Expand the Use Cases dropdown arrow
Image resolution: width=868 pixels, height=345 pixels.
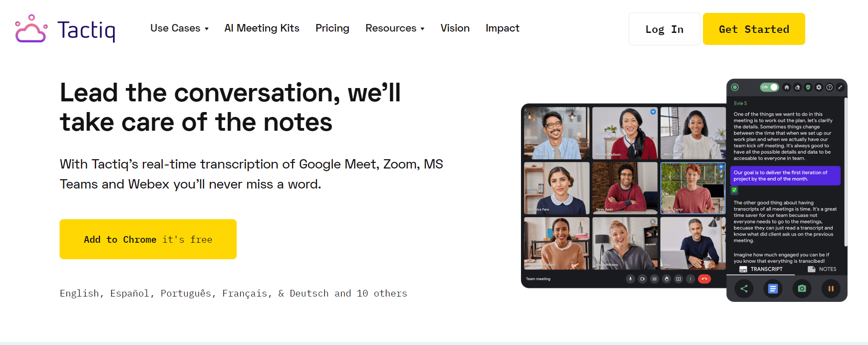point(206,29)
